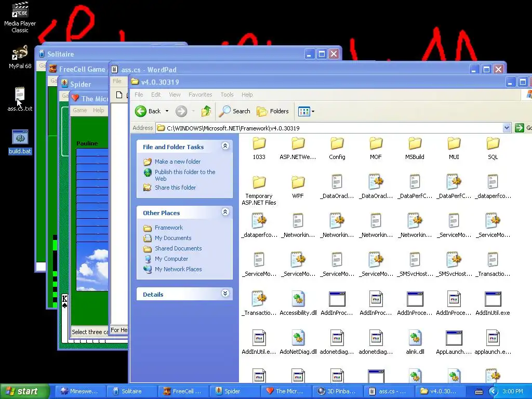Go Back in the Explorer toolbar
532x399 pixels.
(148, 111)
